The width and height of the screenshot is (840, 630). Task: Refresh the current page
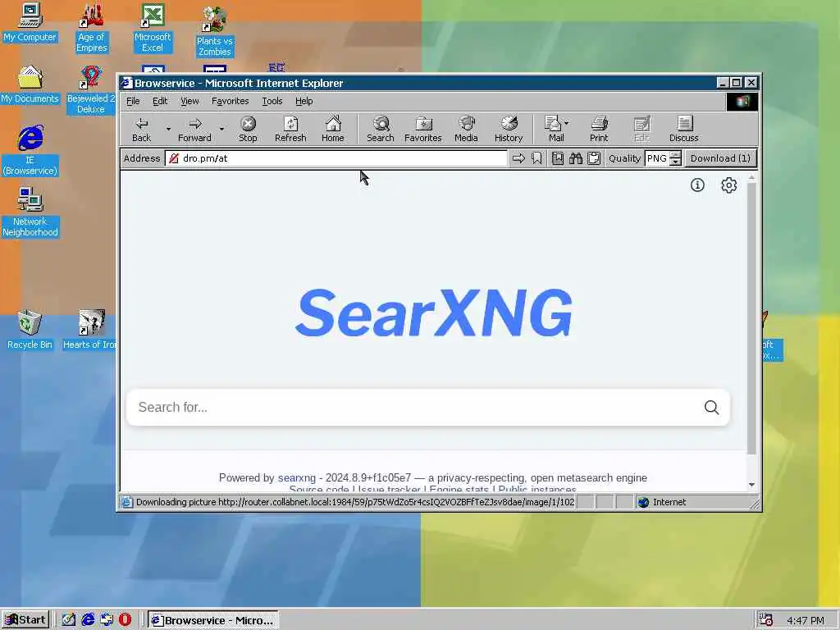(x=290, y=130)
